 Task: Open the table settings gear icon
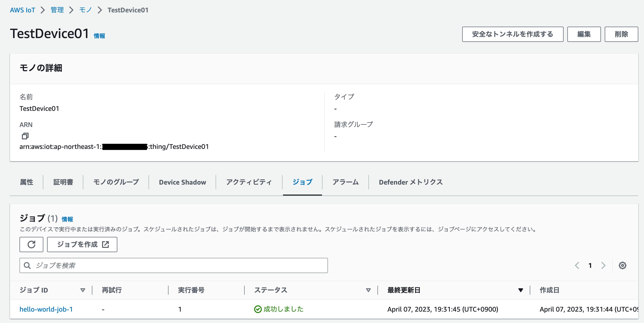click(622, 265)
